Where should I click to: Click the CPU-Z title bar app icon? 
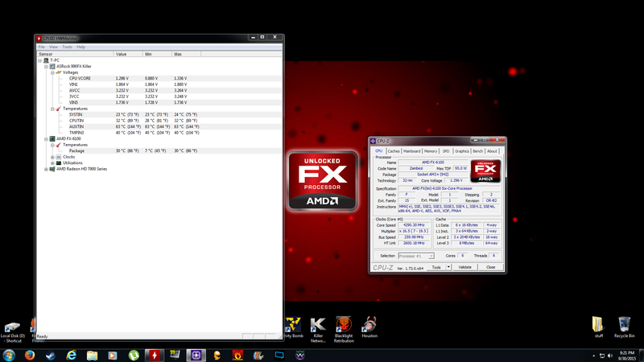point(373,141)
